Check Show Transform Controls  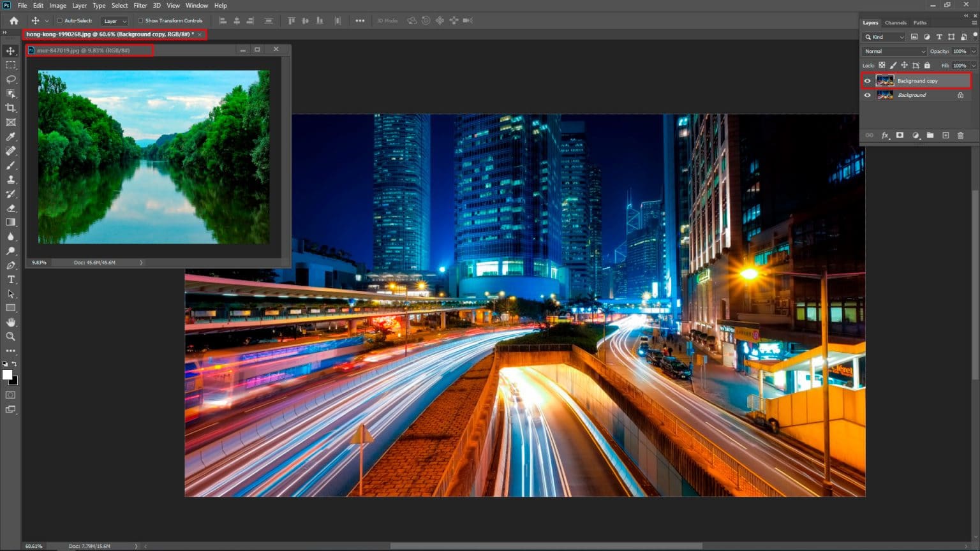[140, 20]
